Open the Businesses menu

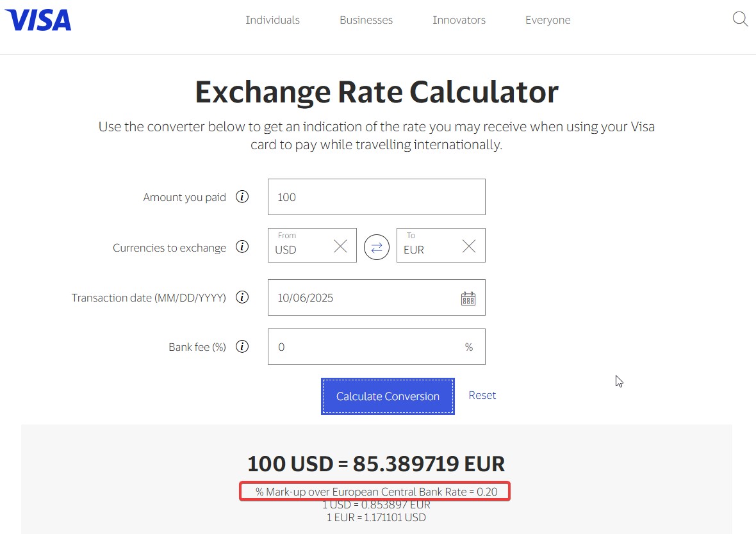(366, 20)
